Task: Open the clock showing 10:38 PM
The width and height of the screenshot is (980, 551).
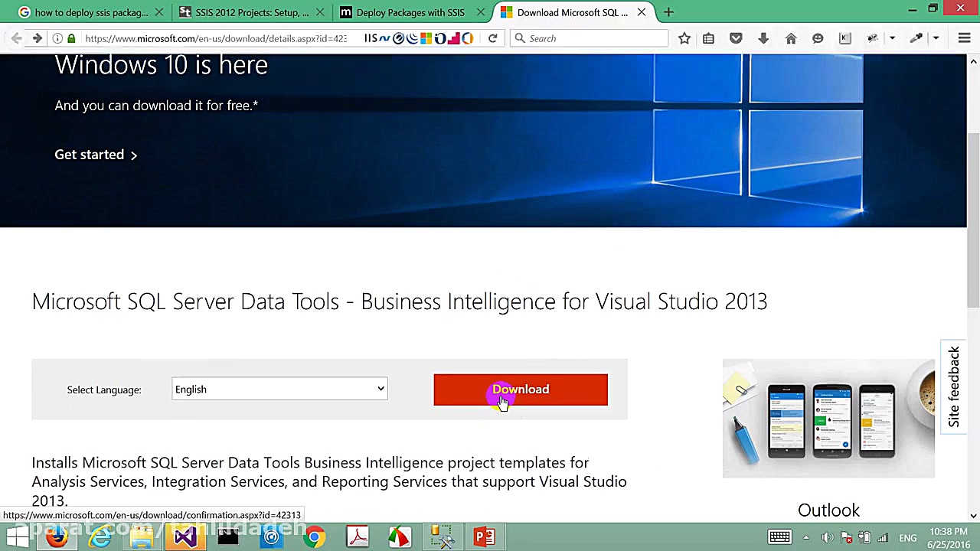Action: [x=947, y=537]
